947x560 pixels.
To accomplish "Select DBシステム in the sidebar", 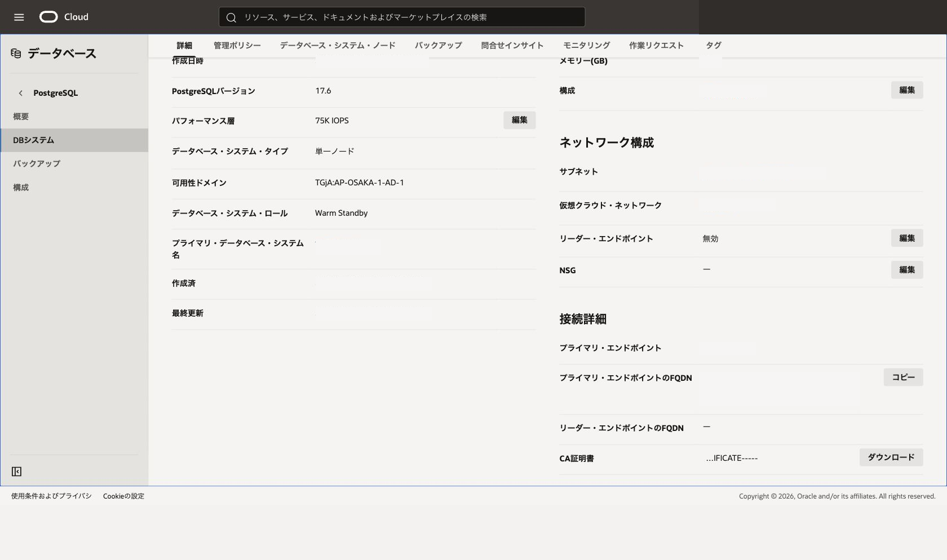I will pyautogui.click(x=74, y=140).
